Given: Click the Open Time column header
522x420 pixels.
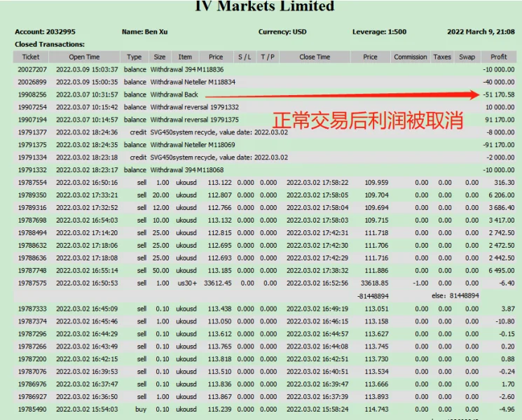Looking at the screenshot, I should tap(84, 57).
